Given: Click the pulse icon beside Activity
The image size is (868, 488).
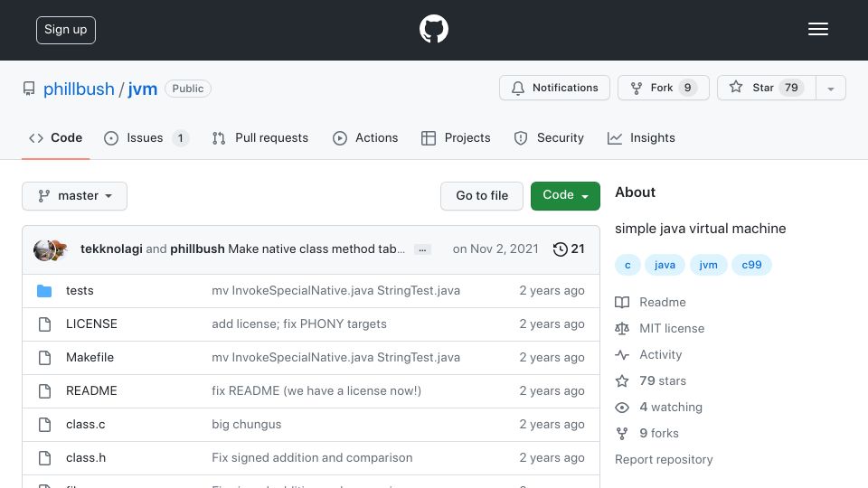Looking at the screenshot, I should 622,354.
